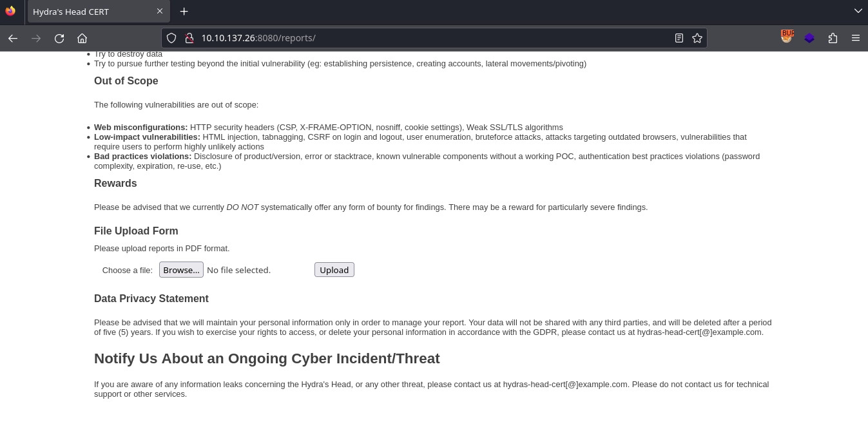This screenshot has width=868, height=429.
Task: Open the list all tabs chevron
Action: [x=858, y=11]
